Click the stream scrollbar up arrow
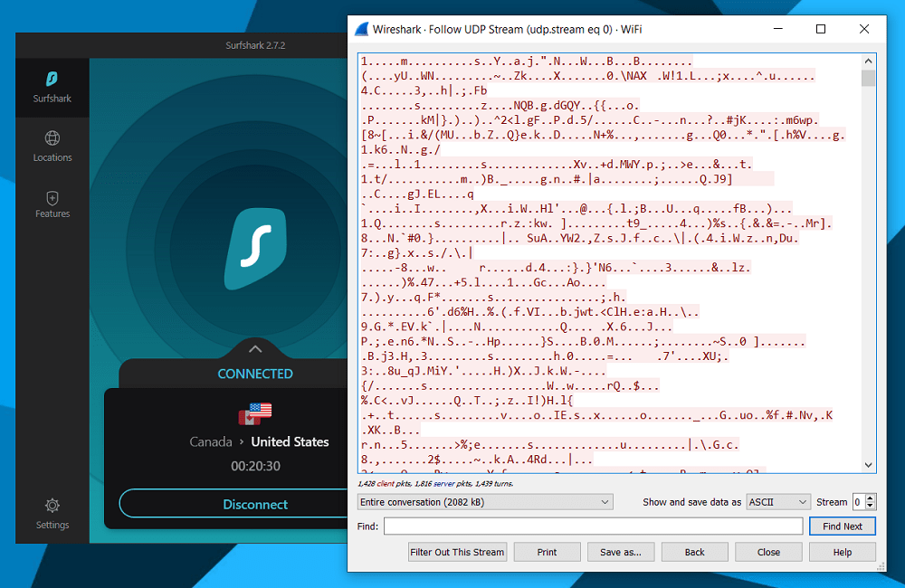The image size is (905, 588). (868, 62)
